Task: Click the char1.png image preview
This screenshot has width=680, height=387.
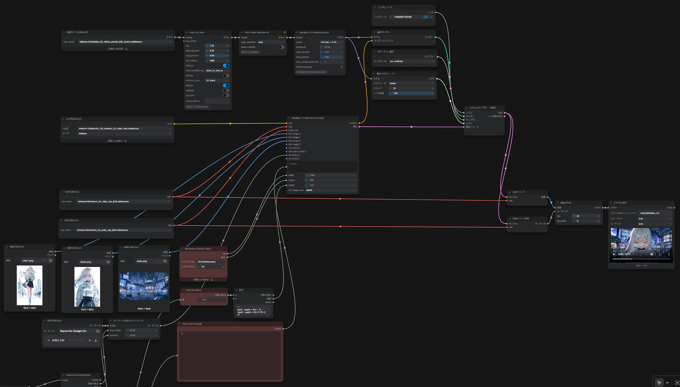Action: pyautogui.click(x=29, y=285)
